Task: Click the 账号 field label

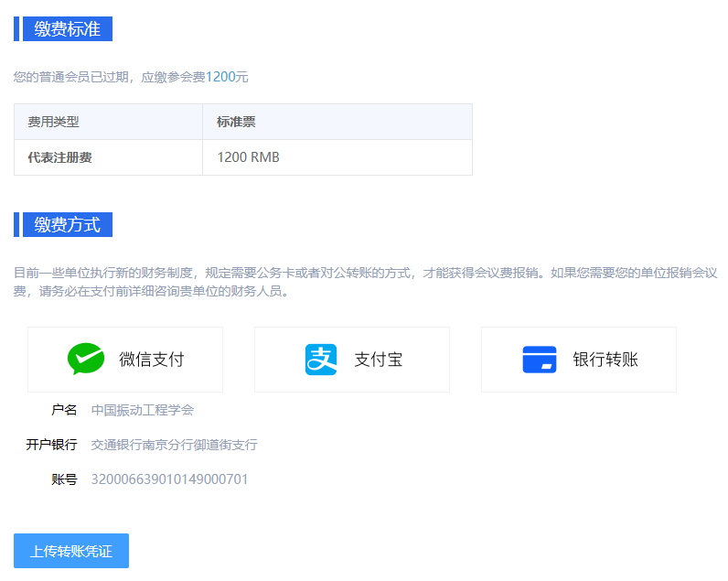Action: (x=64, y=479)
